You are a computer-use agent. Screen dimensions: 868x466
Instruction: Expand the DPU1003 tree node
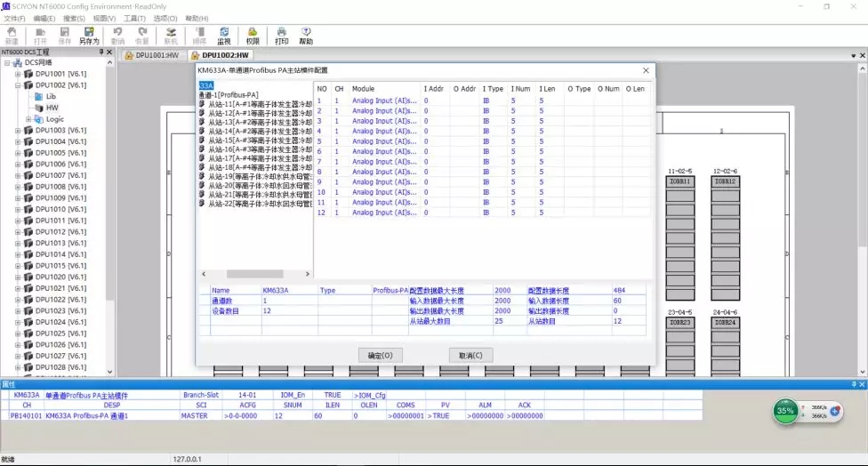[x=17, y=131]
